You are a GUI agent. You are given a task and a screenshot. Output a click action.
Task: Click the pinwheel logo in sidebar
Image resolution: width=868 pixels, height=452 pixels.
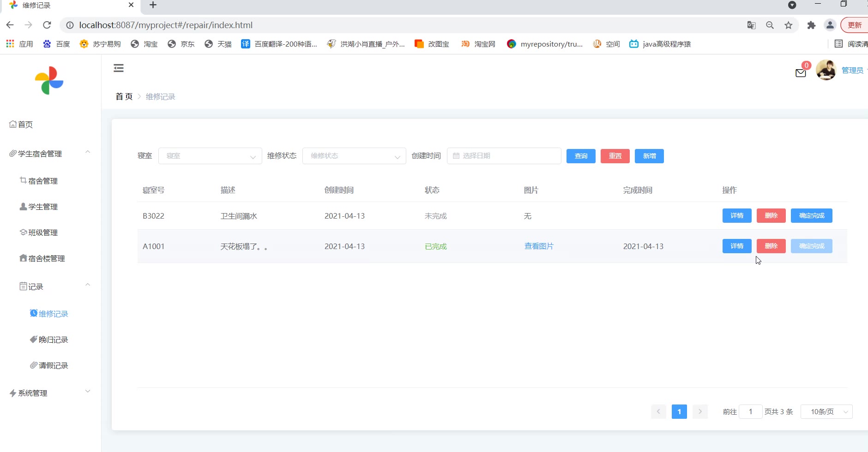point(49,81)
